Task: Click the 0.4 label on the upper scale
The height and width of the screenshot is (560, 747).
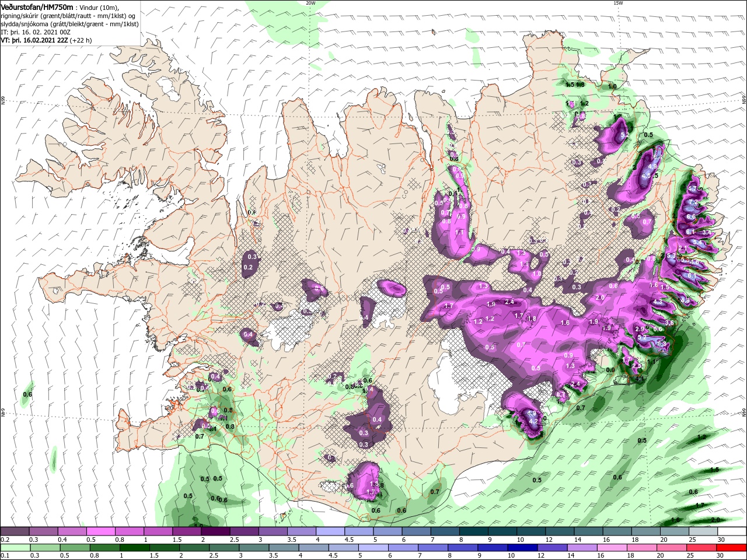Action: coord(62,540)
